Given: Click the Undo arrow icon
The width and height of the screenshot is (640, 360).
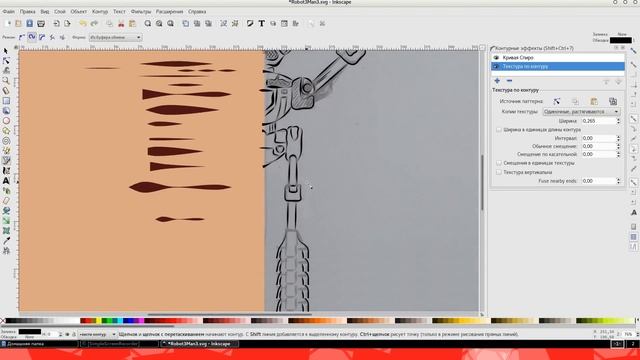Looking at the screenshot, I should coord(83,24).
